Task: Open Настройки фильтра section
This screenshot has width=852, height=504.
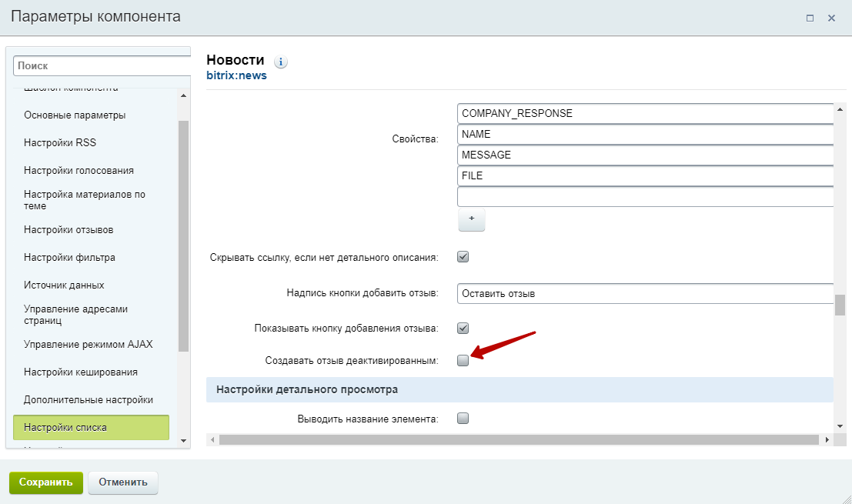Action: [x=69, y=258]
